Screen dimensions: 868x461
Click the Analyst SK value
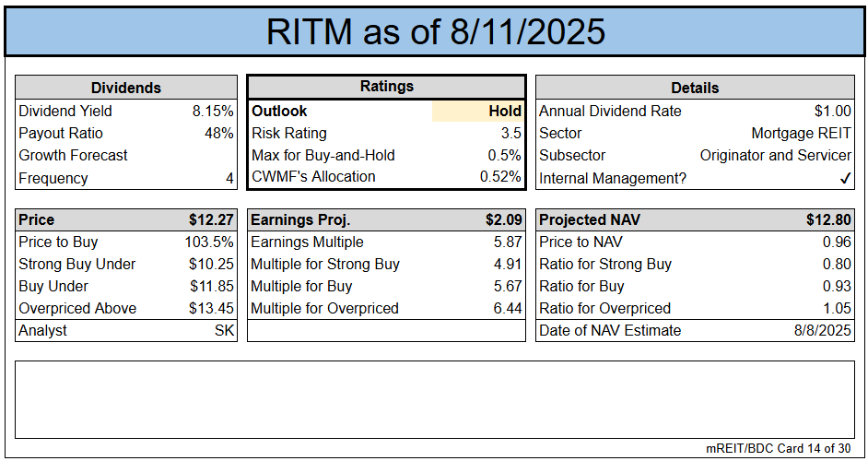(x=224, y=331)
